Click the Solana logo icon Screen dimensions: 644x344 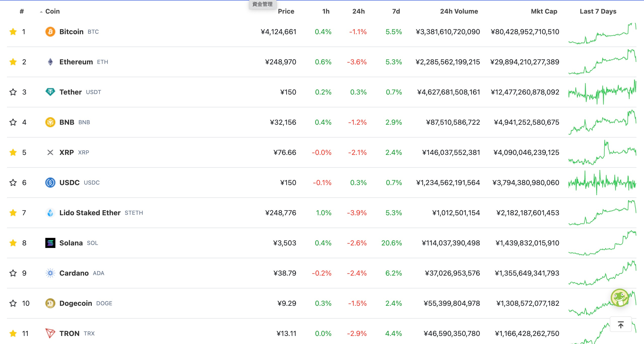point(50,243)
